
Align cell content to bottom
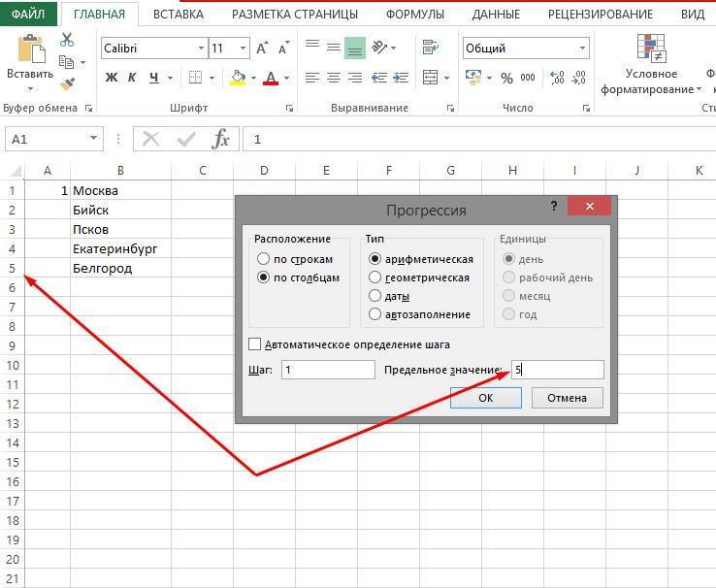click(x=355, y=49)
